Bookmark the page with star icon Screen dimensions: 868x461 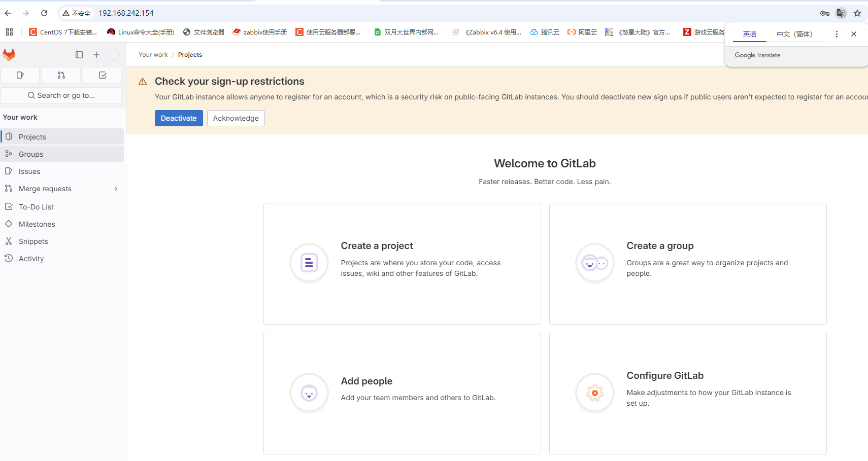(x=857, y=13)
